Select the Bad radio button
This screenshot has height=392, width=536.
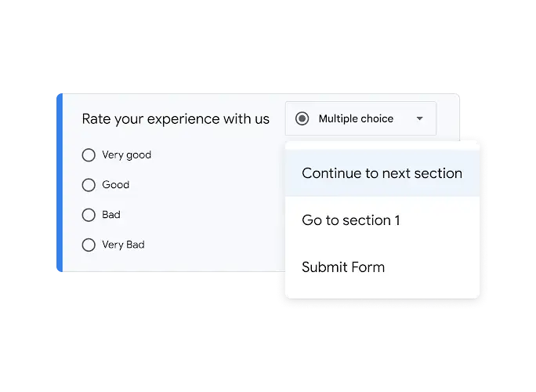pos(89,215)
